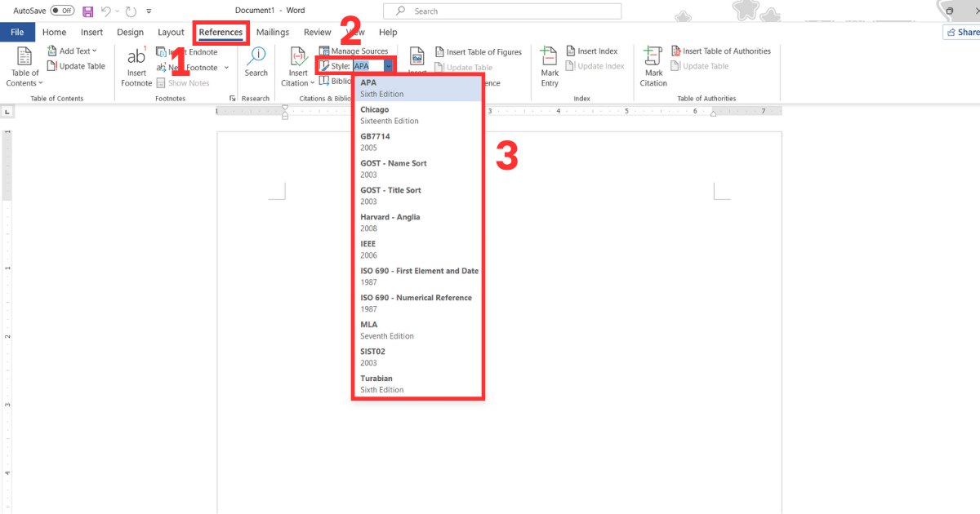Viewport: 980px width, 514px height.
Task: Click the Mark Entry icon
Action: point(550,57)
